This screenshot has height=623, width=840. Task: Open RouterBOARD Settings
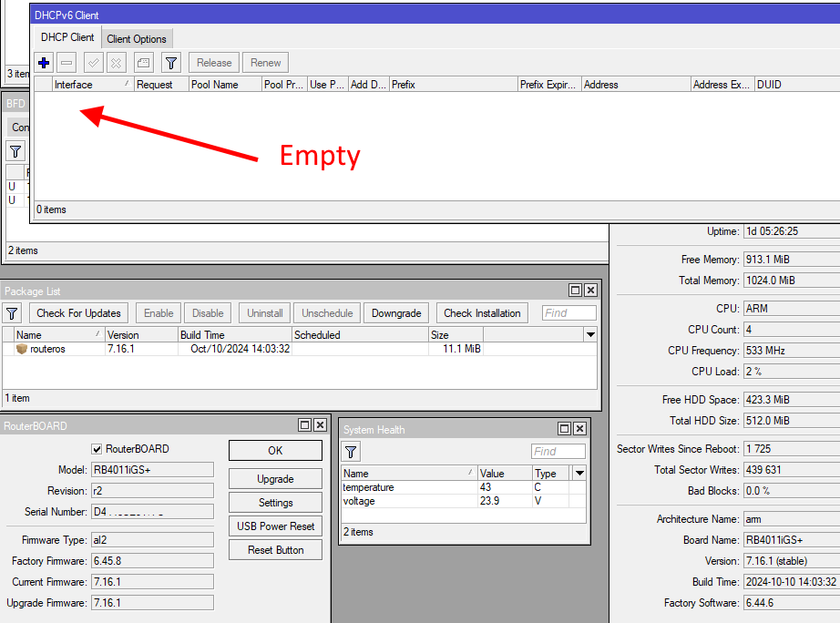(x=275, y=503)
